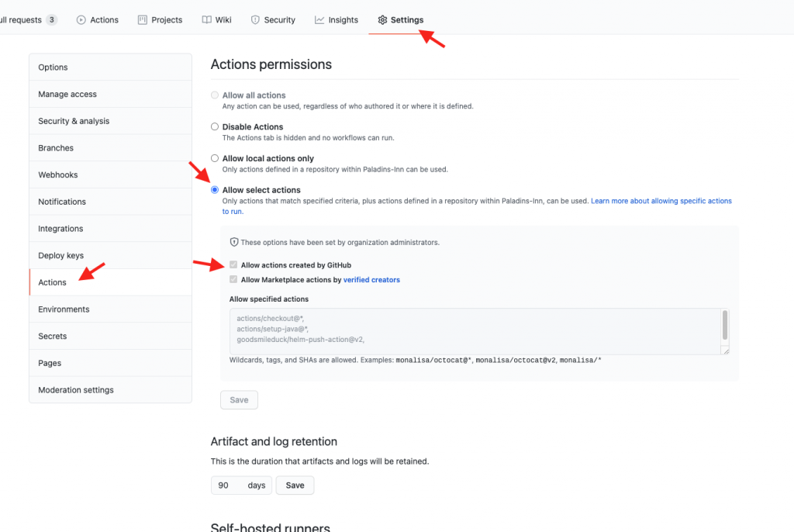Select the Allow select actions radio button

point(215,190)
